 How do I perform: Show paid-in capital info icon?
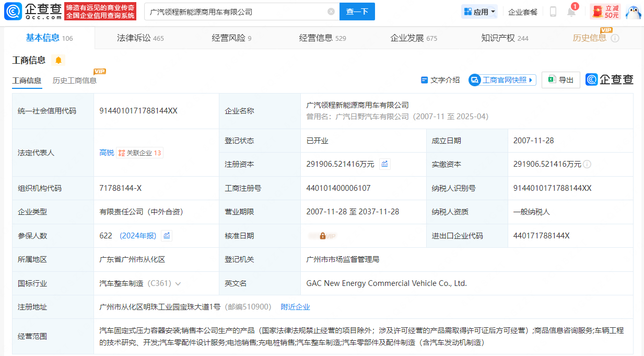pos(587,164)
